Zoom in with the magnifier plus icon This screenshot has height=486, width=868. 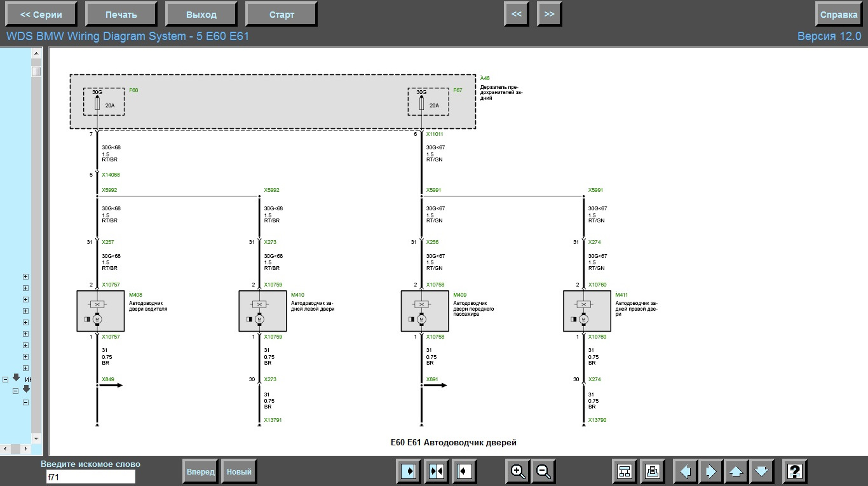[518, 471]
